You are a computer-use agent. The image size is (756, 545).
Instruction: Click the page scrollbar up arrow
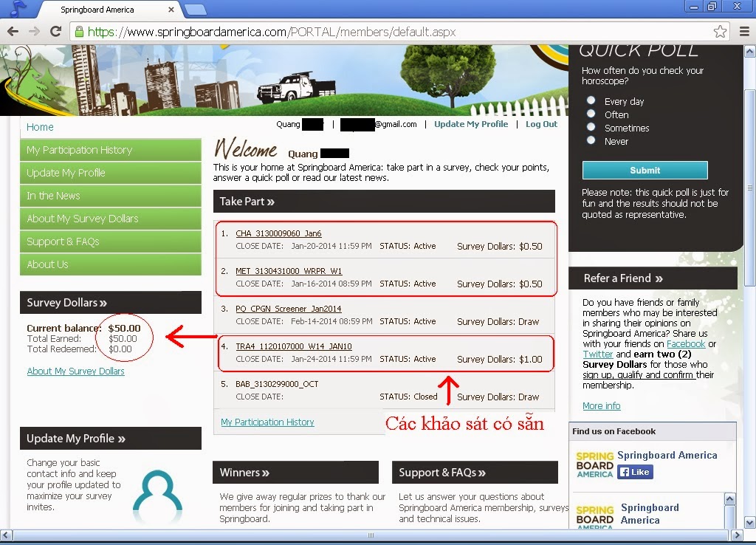click(x=750, y=51)
